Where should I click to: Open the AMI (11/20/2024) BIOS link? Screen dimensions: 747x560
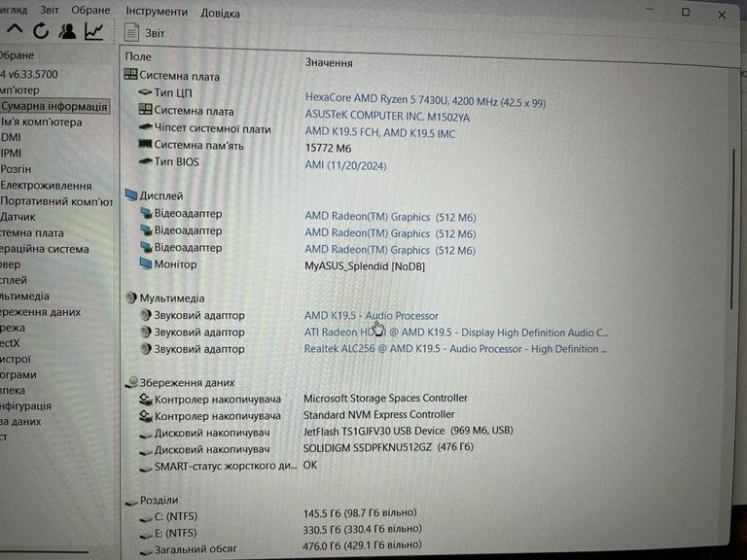pyautogui.click(x=345, y=164)
